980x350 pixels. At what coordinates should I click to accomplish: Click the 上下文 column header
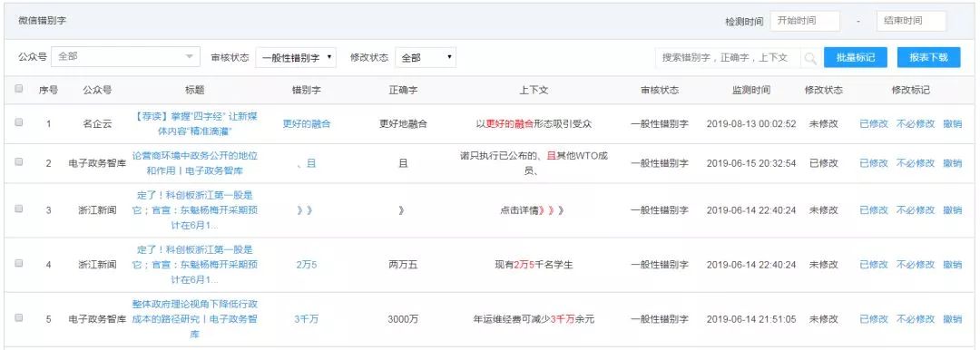point(534,90)
